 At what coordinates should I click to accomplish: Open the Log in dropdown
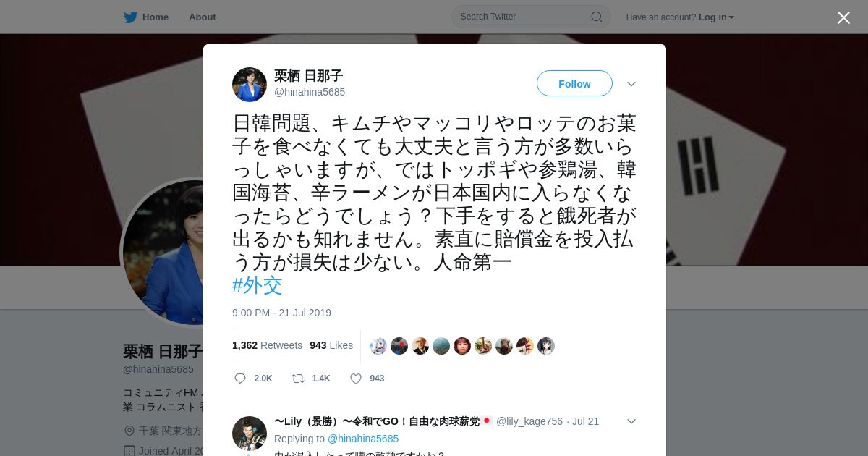pyautogui.click(x=716, y=17)
